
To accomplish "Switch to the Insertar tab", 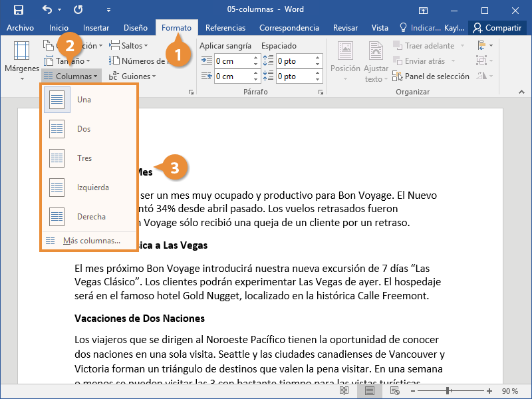I will click(96, 28).
